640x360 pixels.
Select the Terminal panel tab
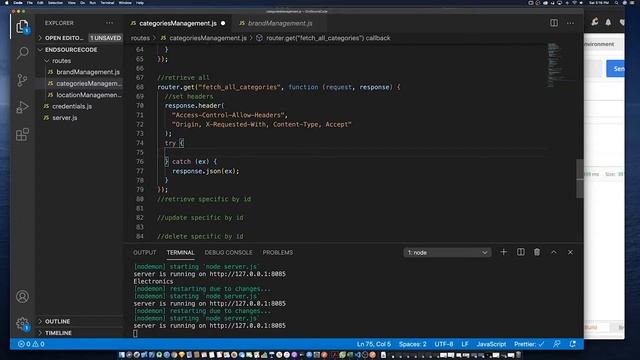coord(180,253)
